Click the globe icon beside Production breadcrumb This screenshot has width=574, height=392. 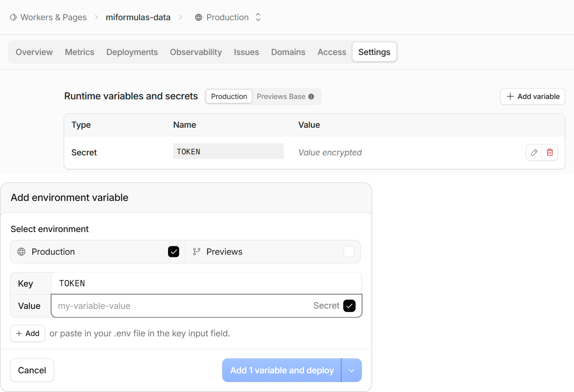198,17
